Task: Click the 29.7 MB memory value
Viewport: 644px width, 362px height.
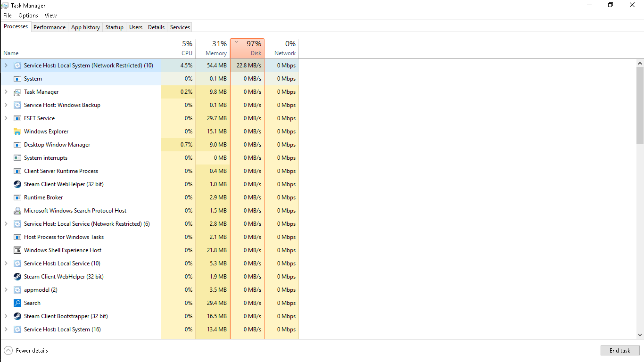Action: click(x=217, y=118)
